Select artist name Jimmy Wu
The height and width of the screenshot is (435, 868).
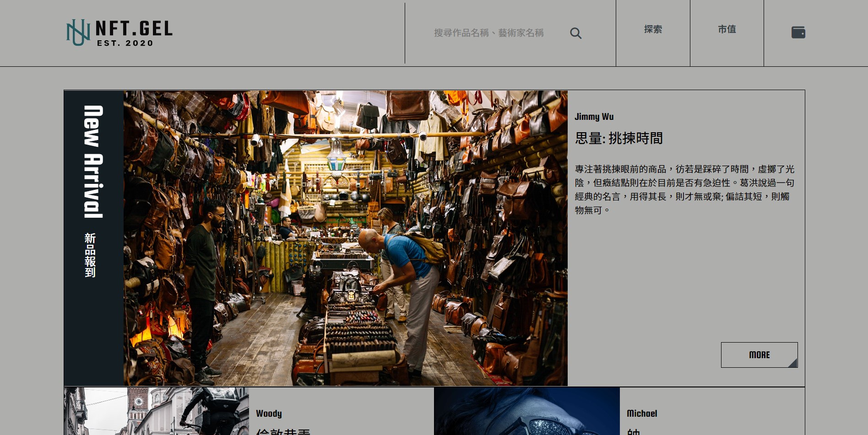pos(594,117)
